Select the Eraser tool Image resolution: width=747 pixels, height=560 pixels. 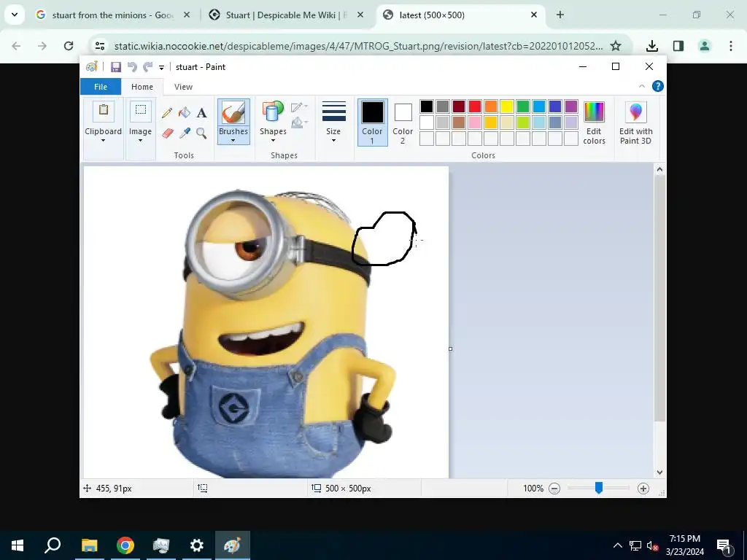(167, 133)
